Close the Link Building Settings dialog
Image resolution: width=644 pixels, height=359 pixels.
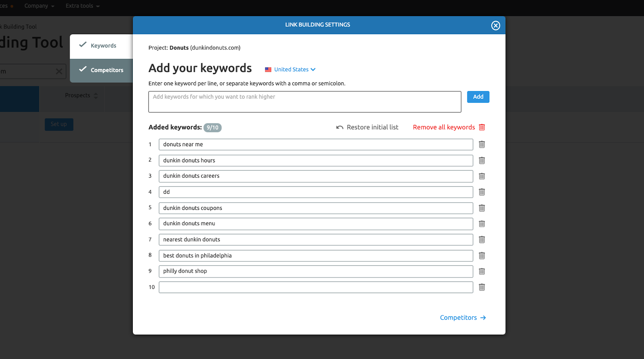(495, 25)
